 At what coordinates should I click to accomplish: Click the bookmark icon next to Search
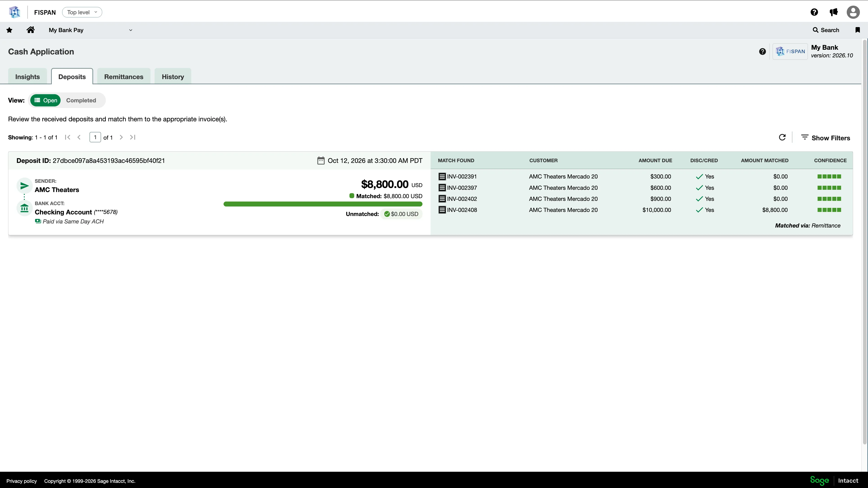[x=858, y=30]
